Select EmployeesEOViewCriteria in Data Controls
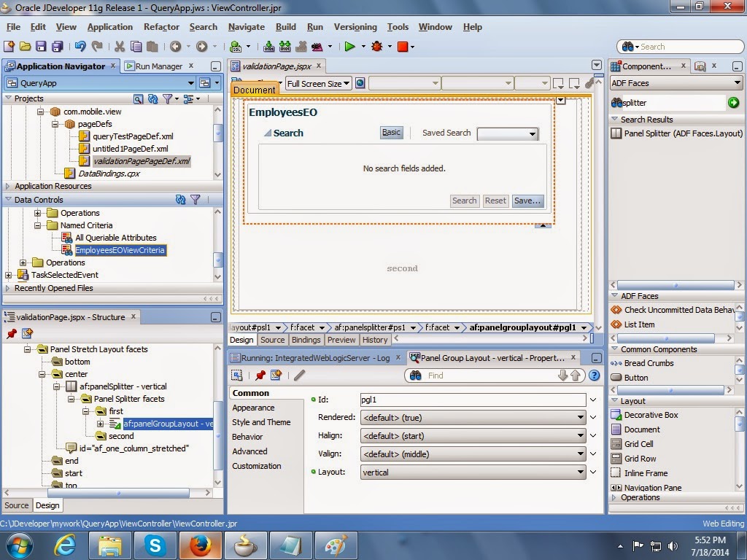747x560 pixels. click(x=120, y=250)
